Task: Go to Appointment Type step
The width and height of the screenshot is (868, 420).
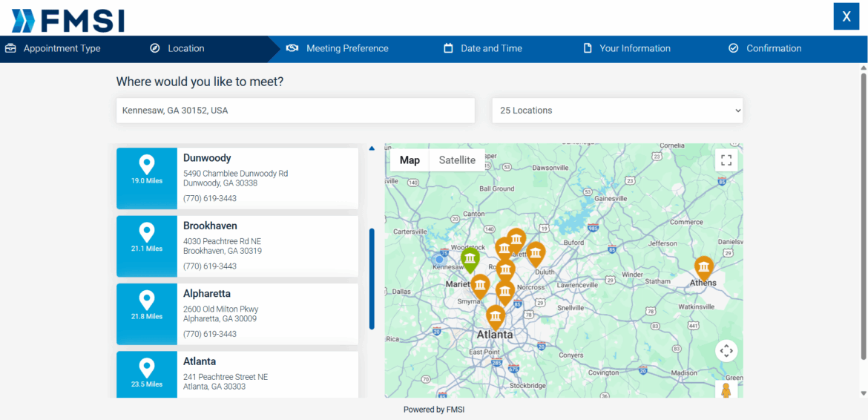Action: [62, 49]
